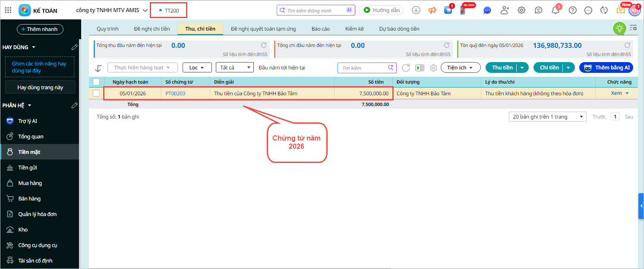Check the PT00203 row checkbox
This screenshot has height=269, width=644.
coord(96,93)
